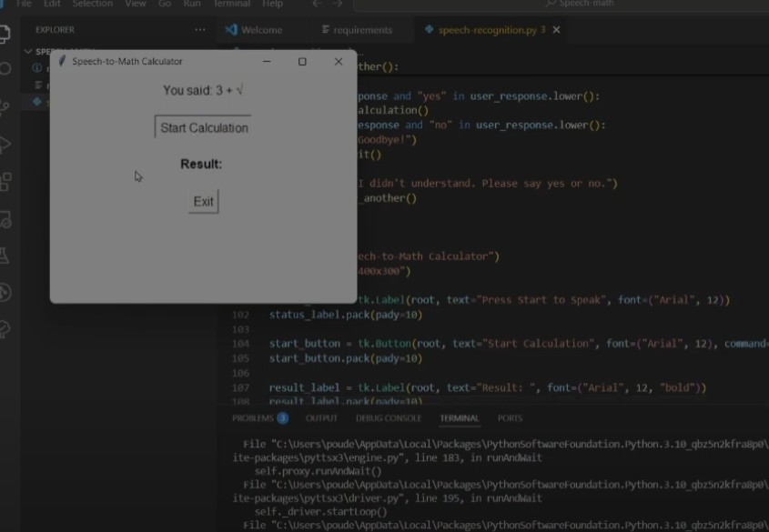Open the Terminal menu
The image size is (769, 532).
coord(231,4)
